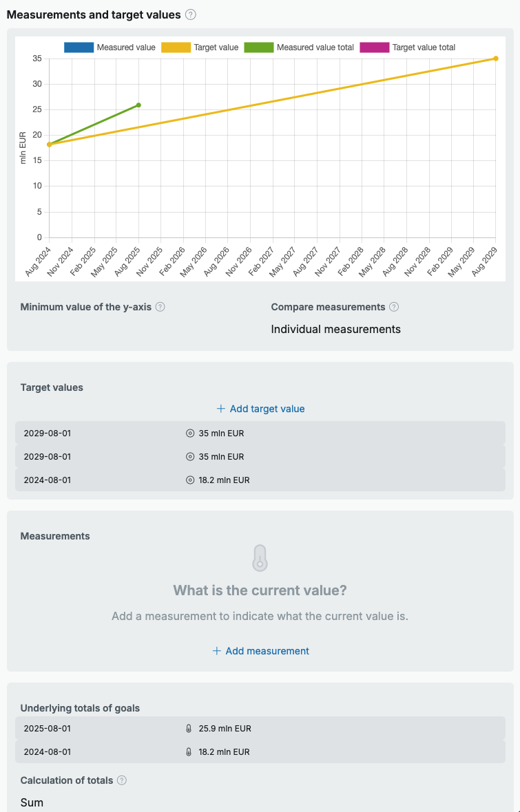
Task: Select Individual measurements compare option
Action: coord(336,330)
